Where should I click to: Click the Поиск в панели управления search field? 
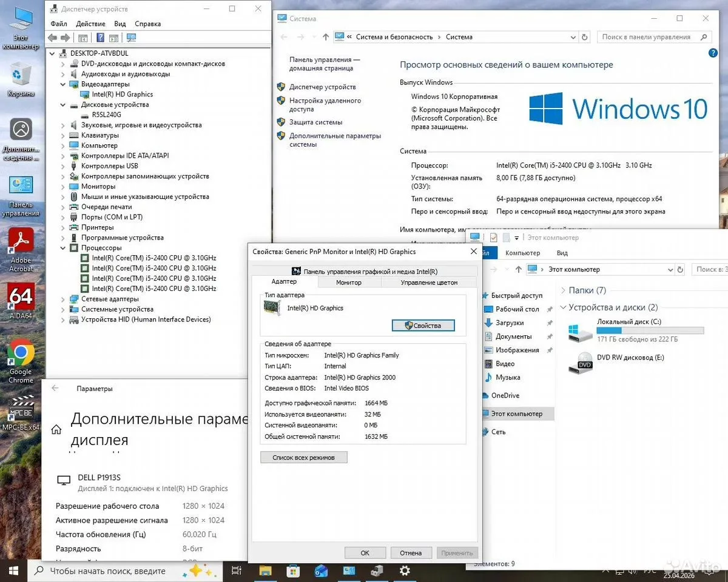(x=654, y=37)
